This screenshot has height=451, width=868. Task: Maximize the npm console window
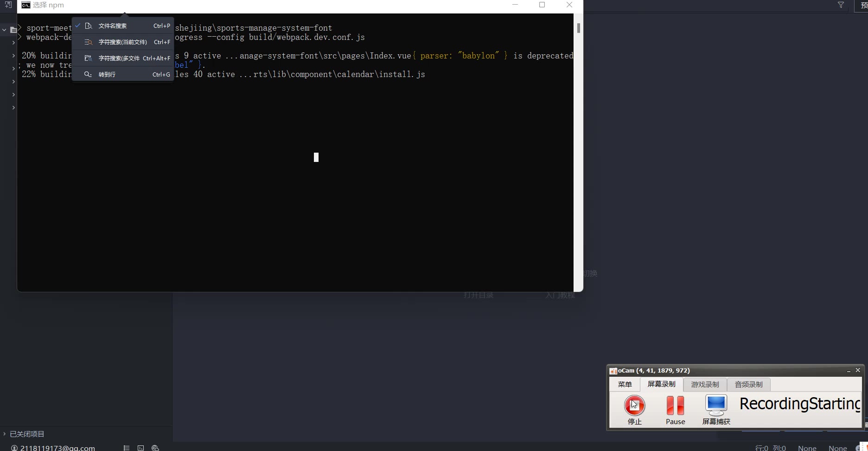pos(542,5)
